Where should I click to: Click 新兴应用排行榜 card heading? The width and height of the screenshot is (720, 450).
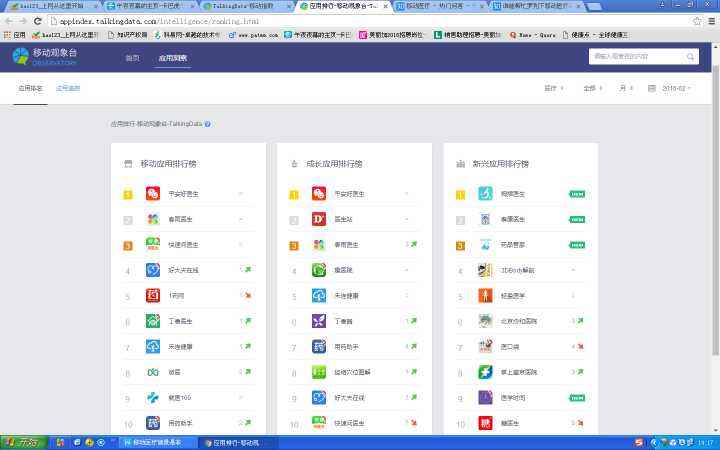501,164
